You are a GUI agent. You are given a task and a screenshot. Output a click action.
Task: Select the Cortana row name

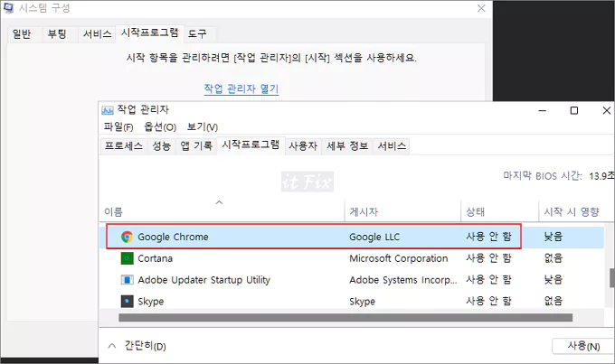pyautogui.click(x=155, y=258)
